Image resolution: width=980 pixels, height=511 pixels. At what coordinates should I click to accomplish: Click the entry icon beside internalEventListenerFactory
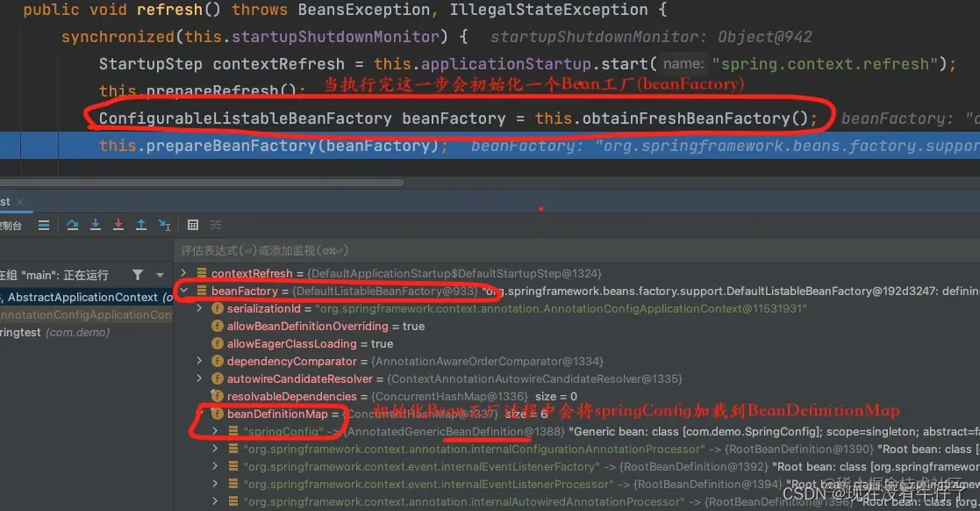point(233,466)
